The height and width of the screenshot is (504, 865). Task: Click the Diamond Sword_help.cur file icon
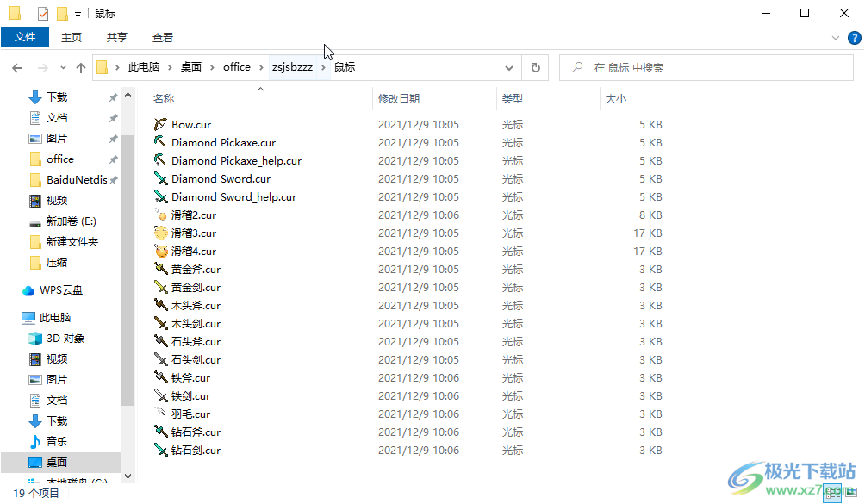point(160,196)
